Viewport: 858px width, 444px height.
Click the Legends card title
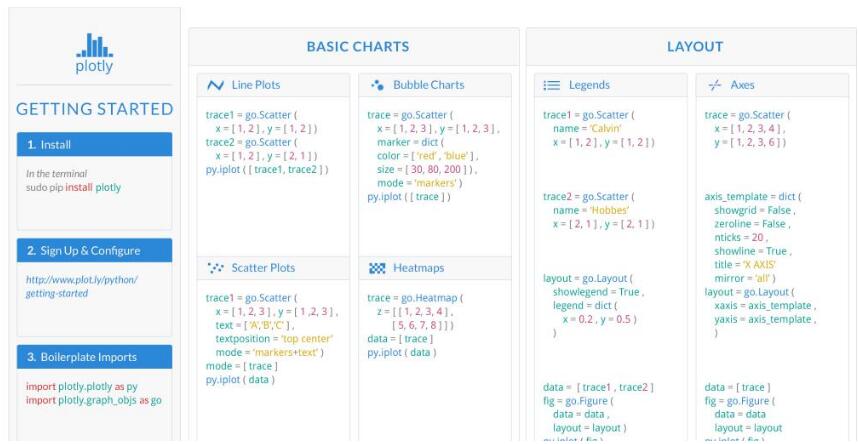tap(588, 85)
